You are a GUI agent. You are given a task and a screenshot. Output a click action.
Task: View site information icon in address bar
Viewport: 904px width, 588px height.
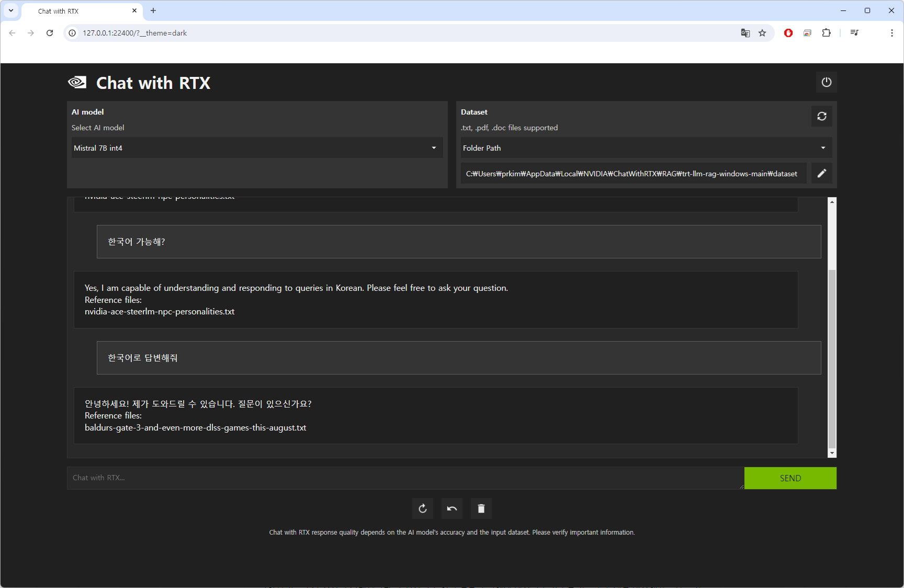[72, 33]
